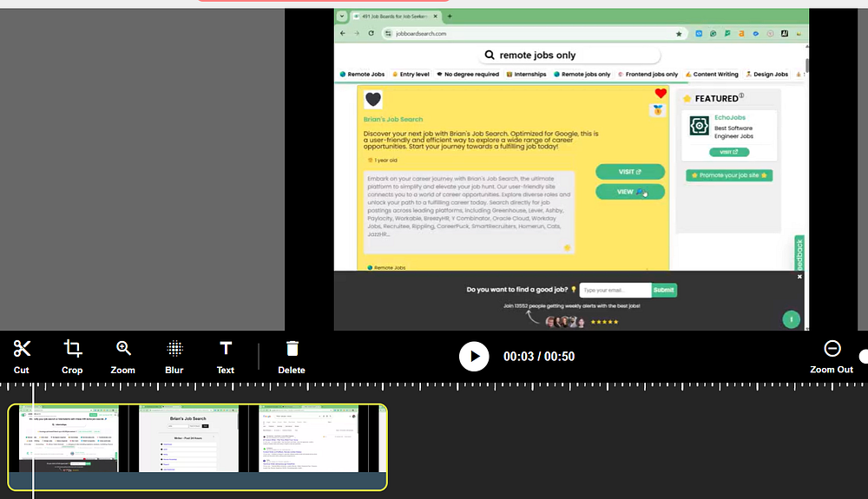Close the email signup banner
This screenshot has width=868, height=499.
799,277
